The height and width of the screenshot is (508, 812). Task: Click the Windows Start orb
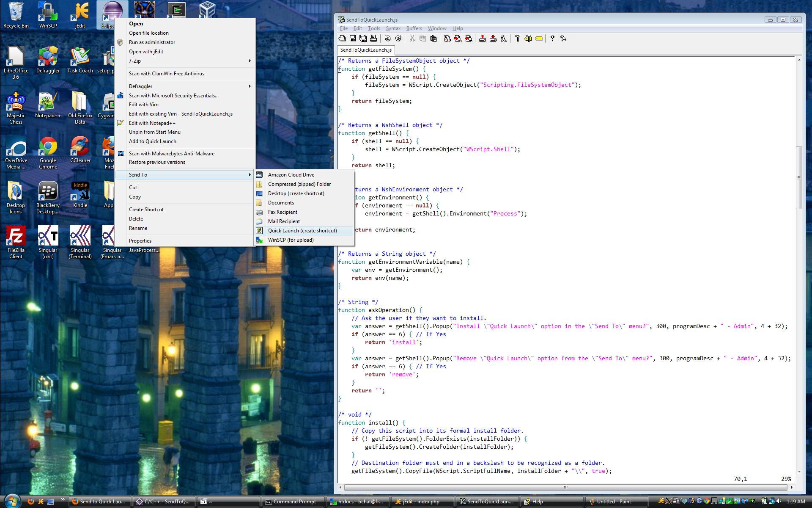pyautogui.click(x=12, y=501)
